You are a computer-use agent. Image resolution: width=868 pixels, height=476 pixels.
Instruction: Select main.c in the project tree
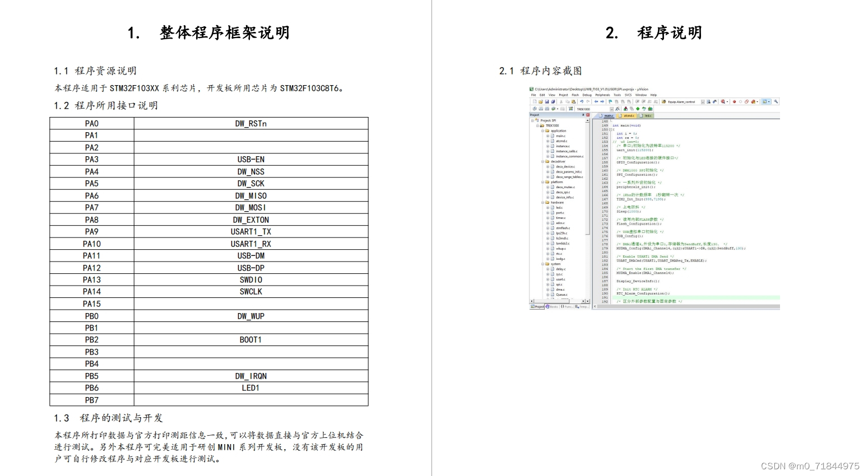coord(560,136)
